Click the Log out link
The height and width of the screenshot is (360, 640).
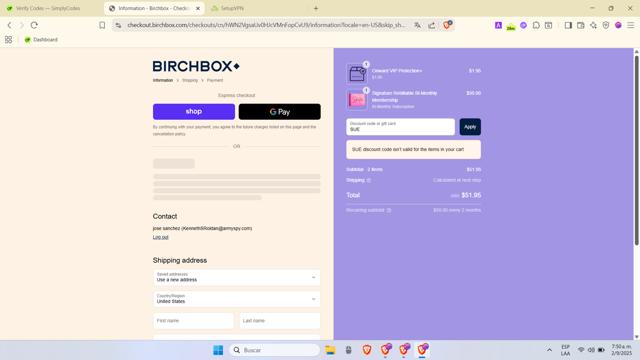(160, 237)
